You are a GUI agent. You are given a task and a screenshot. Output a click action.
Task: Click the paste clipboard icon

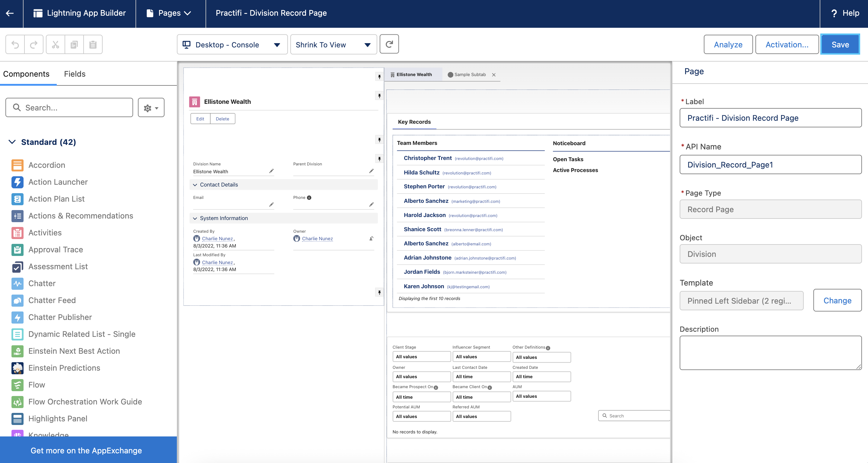(x=93, y=44)
